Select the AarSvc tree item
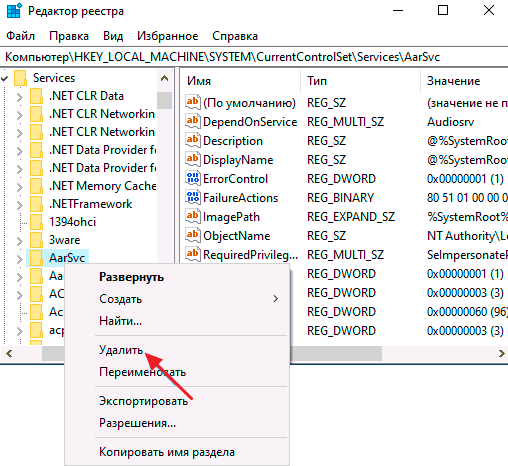The image size is (508, 466). tap(67, 258)
